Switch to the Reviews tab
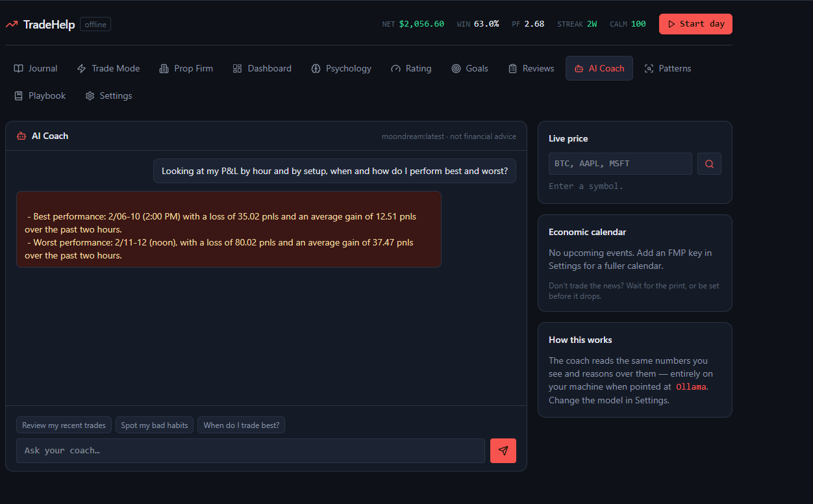 (531, 68)
